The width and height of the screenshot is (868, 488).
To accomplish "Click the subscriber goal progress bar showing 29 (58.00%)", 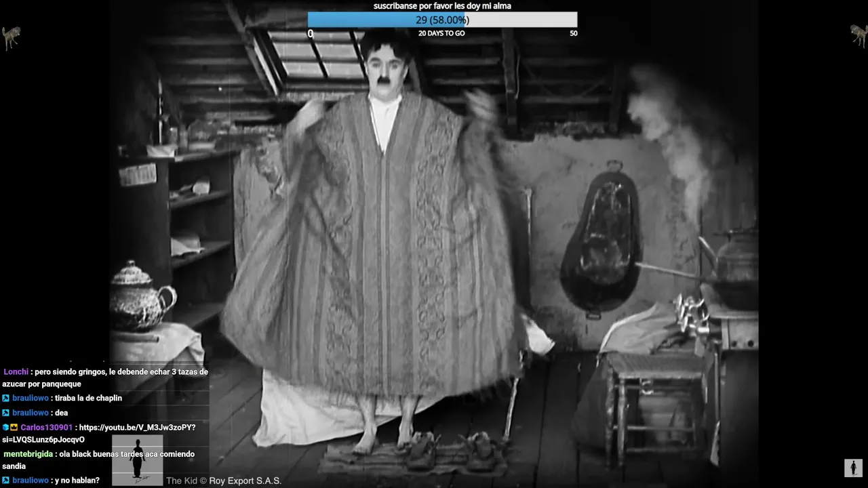I will click(x=442, y=20).
